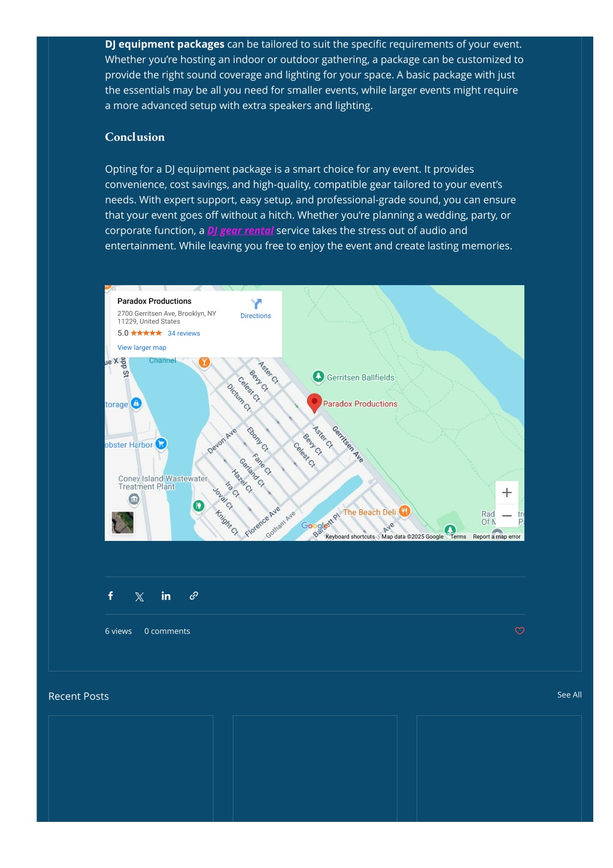Viewport: 613px width, 868px height.
Task: Click the Gerritsen Ballfields map label
Action: point(361,377)
